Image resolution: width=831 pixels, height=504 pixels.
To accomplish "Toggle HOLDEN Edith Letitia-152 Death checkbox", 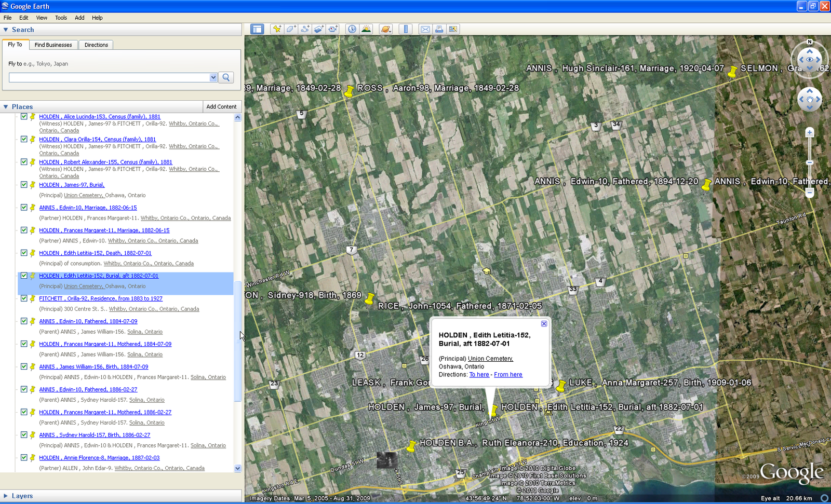I will pos(24,253).
